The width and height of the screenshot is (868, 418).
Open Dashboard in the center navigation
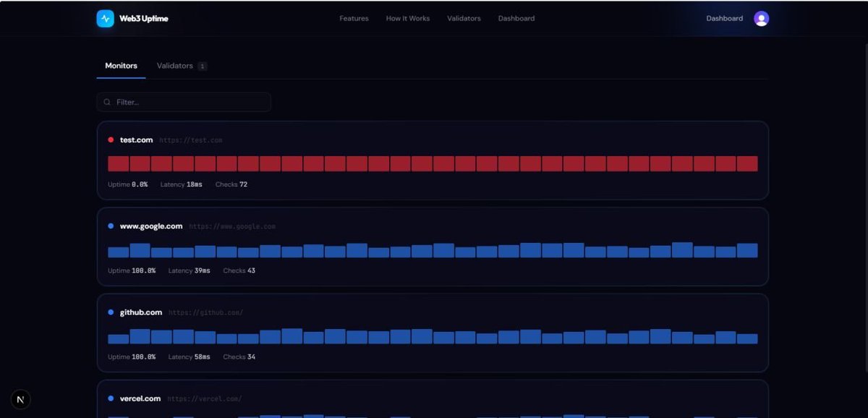516,19
